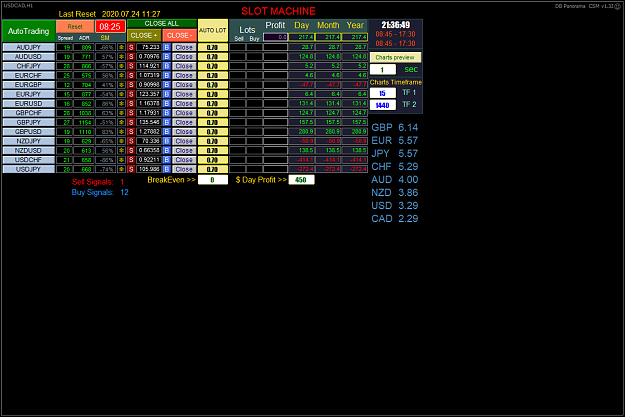Screen dimensions: 625x417
Task: Open the USDJPY symbol button
Action: (28, 169)
